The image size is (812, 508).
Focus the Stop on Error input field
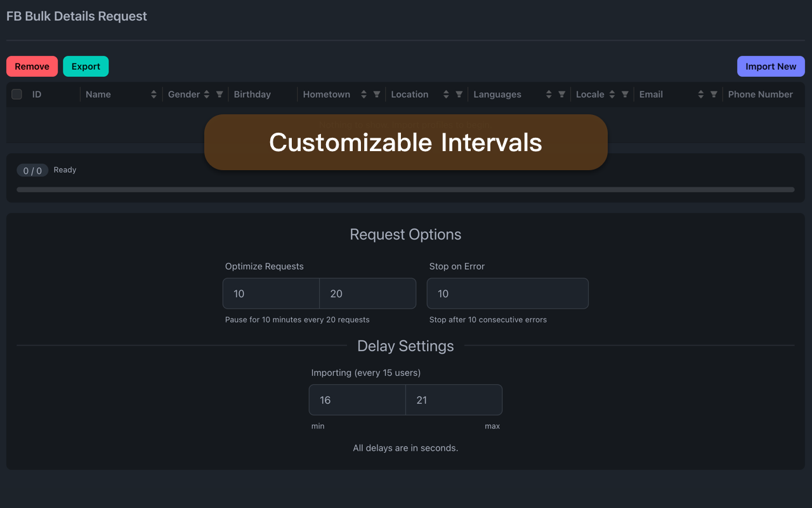pyautogui.click(x=507, y=293)
